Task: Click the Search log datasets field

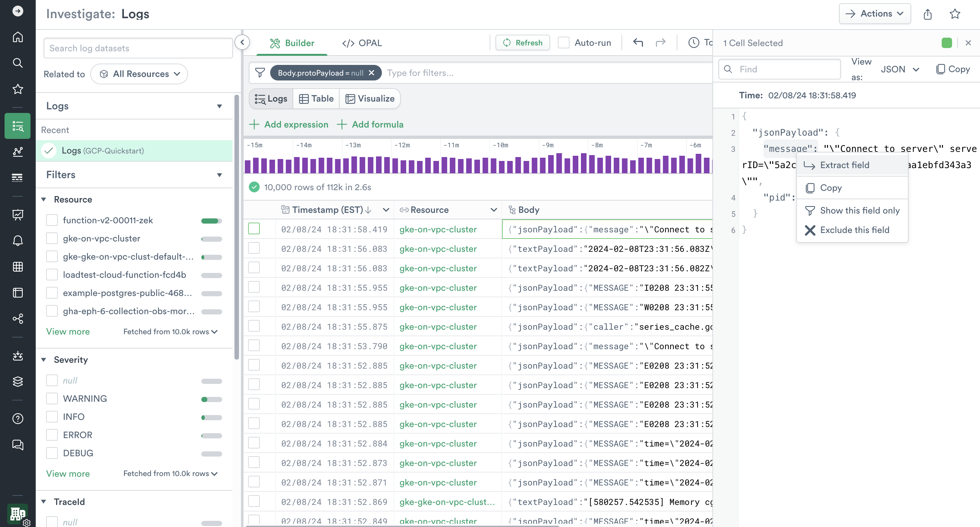Action: [x=138, y=48]
